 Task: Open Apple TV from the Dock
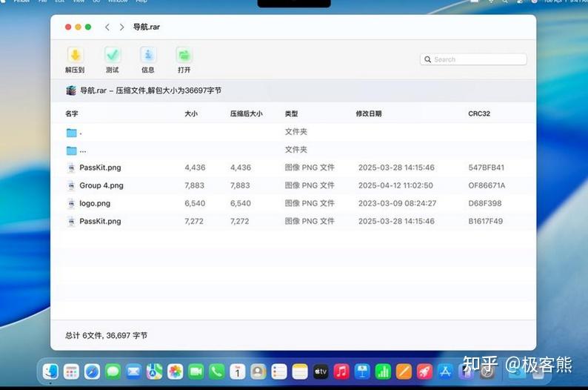321,371
